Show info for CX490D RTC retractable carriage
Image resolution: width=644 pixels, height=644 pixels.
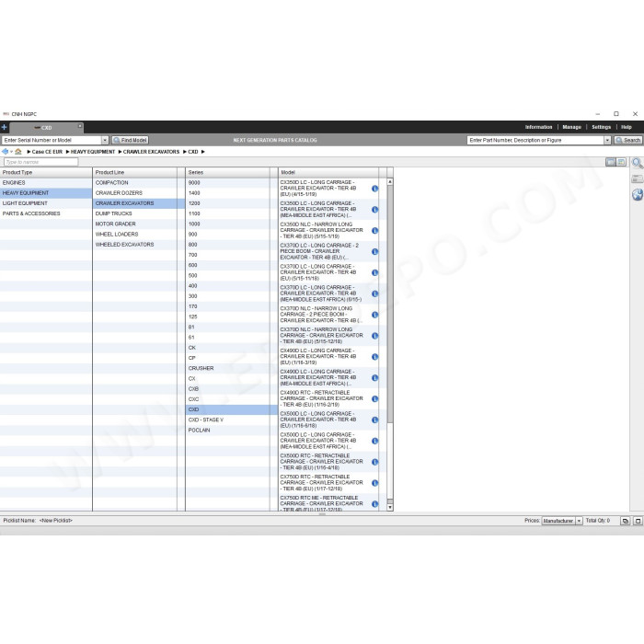point(375,398)
